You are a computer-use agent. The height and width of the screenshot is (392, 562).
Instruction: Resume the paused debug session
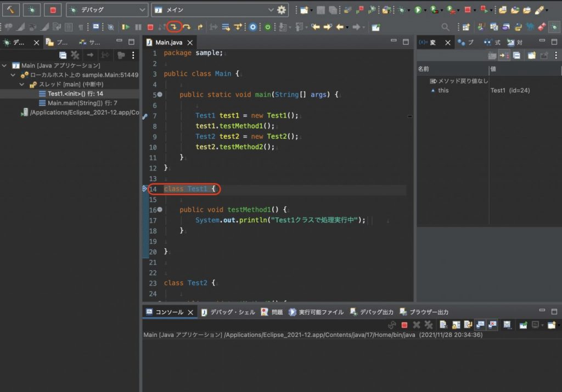[x=126, y=26]
